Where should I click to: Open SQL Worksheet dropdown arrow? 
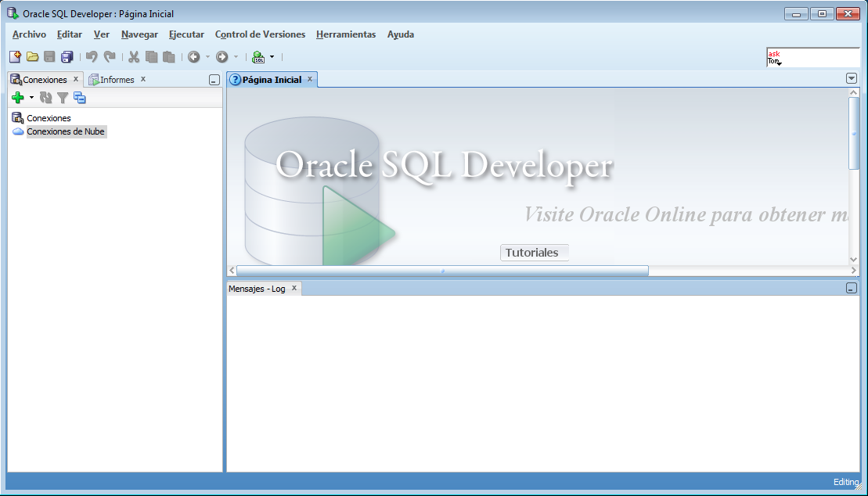pyautogui.click(x=272, y=56)
